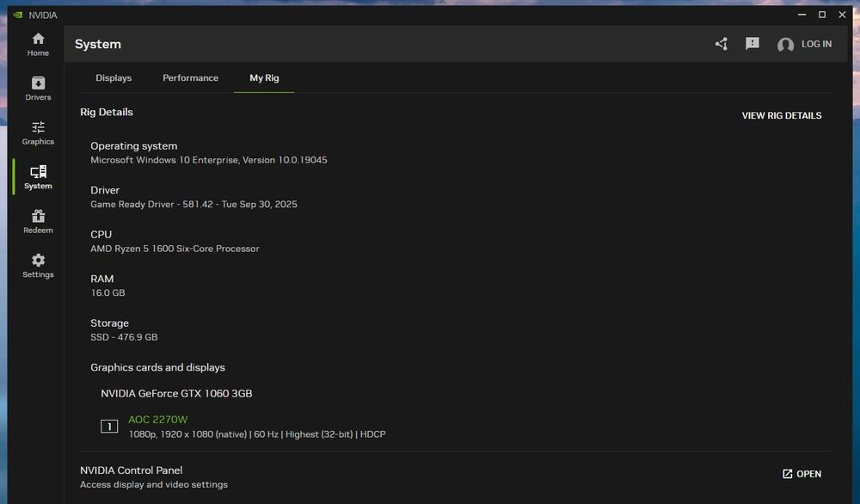Image resolution: width=860 pixels, height=504 pixels.
Task: Open the Drivers section
Action: coord(38,89)
